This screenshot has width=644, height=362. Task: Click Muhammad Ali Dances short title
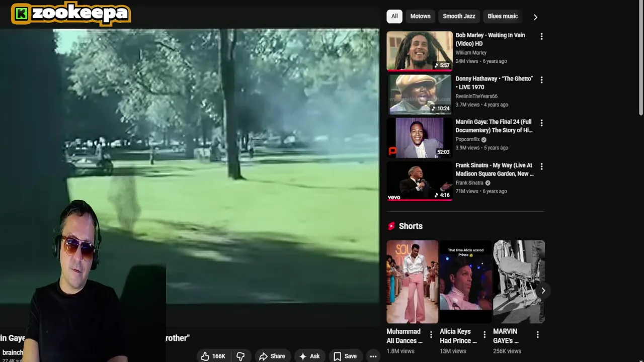(405, 336)
